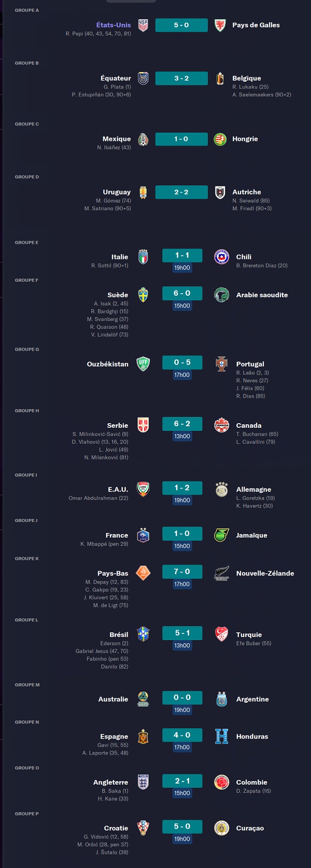Screen dimensions: 311x868
Task: Click the Pays de Galles dragon crest
Action: [220, 25]
